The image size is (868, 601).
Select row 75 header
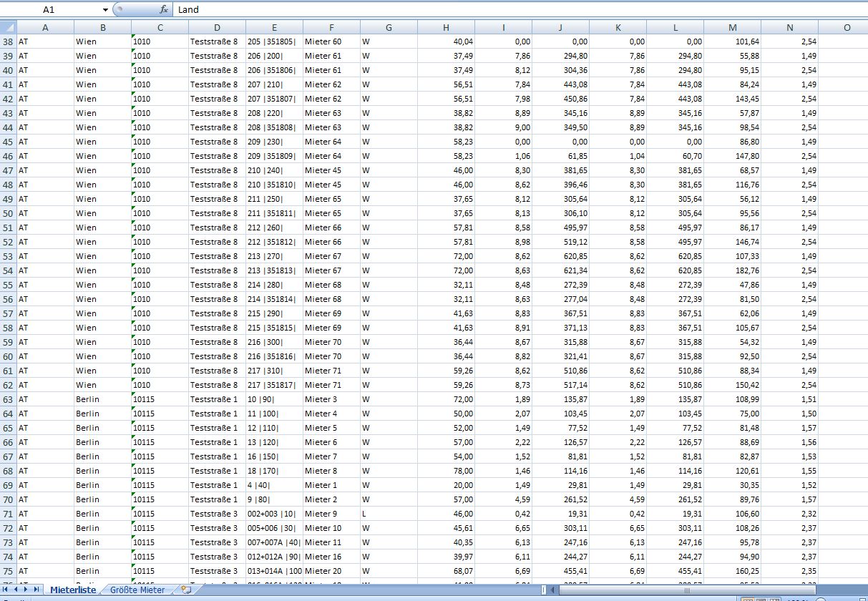point(9,571)
